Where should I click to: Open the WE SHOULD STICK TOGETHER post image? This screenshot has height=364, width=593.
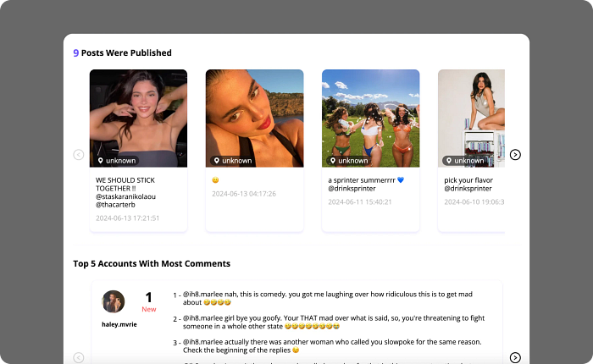[138, 119]
